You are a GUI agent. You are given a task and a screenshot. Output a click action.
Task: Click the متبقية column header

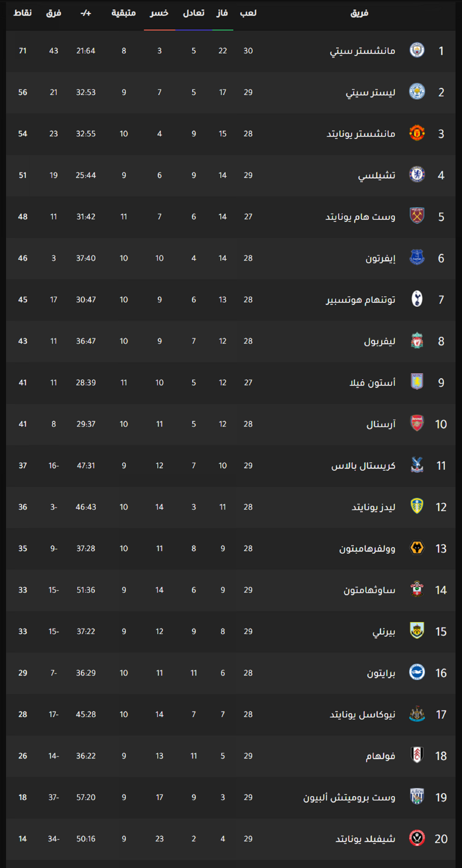pos(124,13)
